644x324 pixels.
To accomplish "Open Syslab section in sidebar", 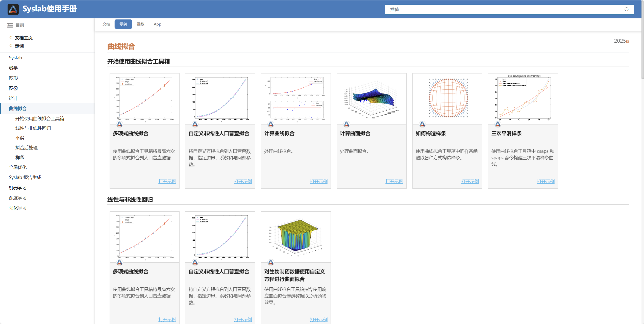I will click(15, 58).
